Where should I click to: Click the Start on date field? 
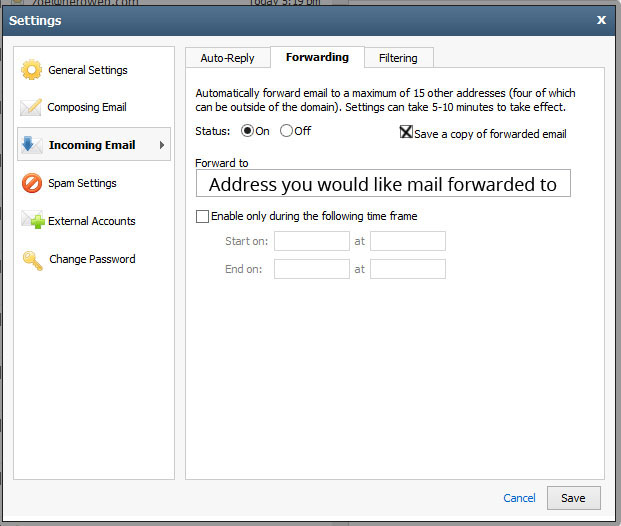(x=312, y=241)
